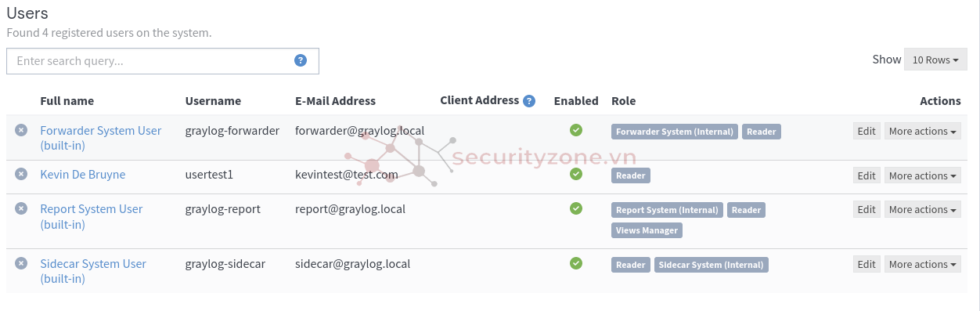Edit the Kevin De Bruyne user

[x=867, y=175]
